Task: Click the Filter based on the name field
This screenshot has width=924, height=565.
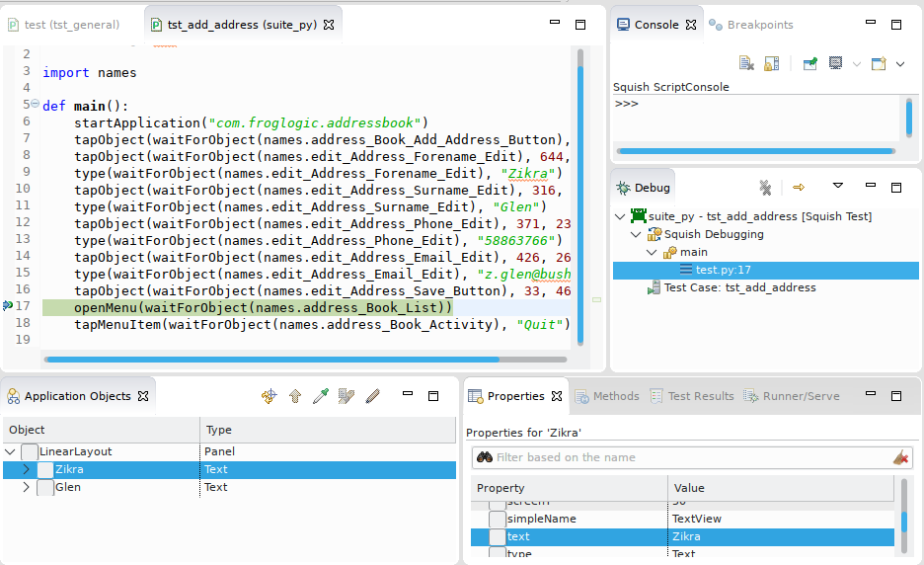Action: [692, 457]
